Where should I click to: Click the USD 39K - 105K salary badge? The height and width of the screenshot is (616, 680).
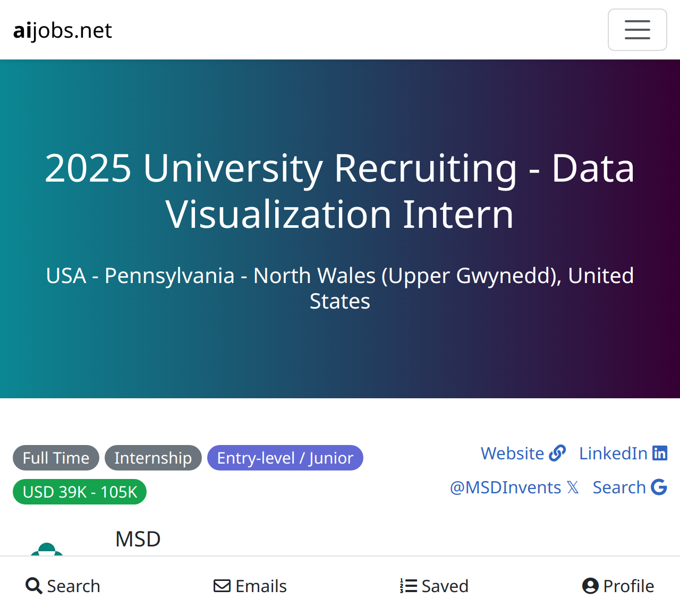(x=80, y=492)
